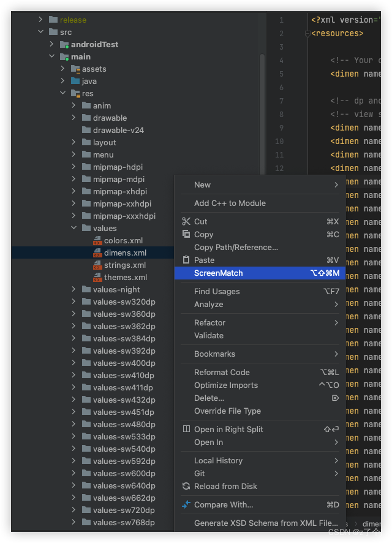Click the androidTest green module icon
Screen dimensions: 392x543
coord(64,44)
